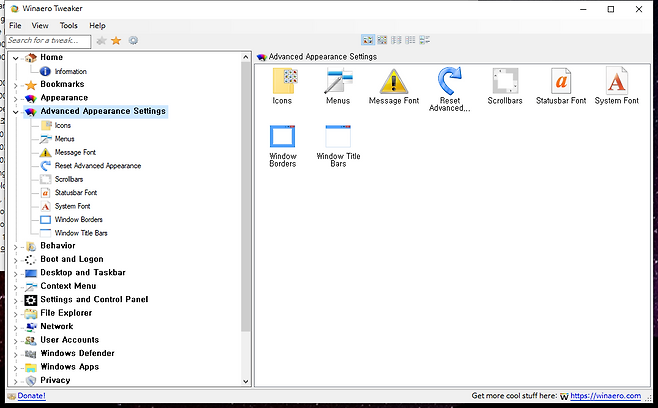This screenshot has width=658, height=408.
Task: Open the Scrollbars tweak icon in right pane
Action: (x=505, y=82)
